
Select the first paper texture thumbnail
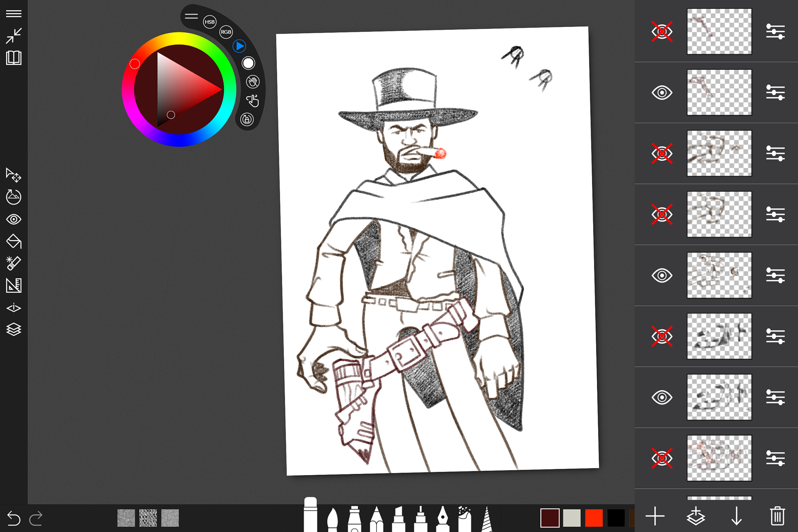[x=126, y=518]
